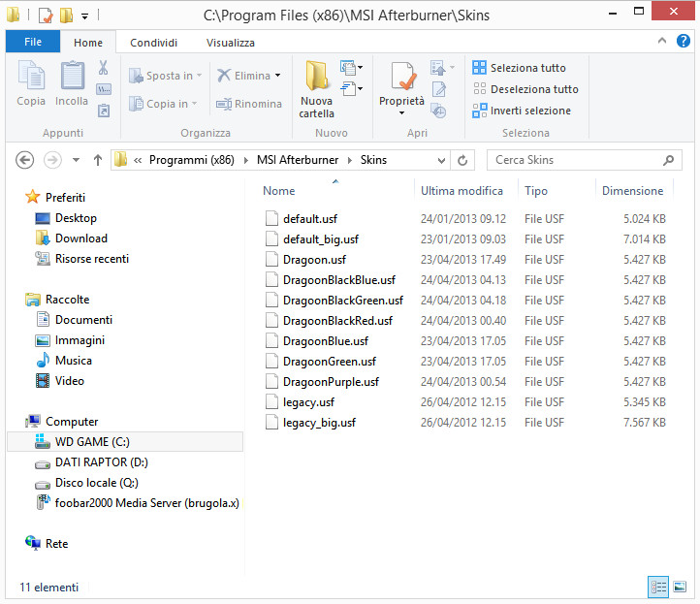Open the Customize Quick Access Toolbar dropdown
Screen dimensions: 700x604
(x=84, y=16)
